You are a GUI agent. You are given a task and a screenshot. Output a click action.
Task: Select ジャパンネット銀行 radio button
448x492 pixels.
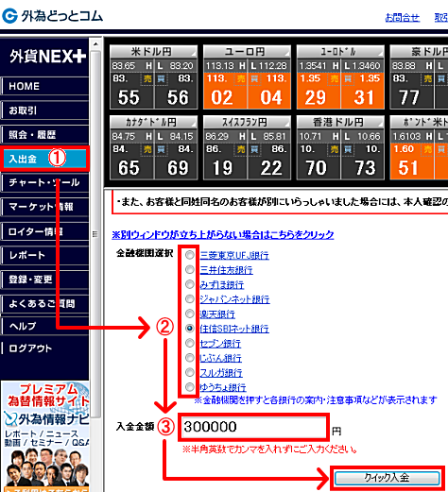click(x=190, y=298)
